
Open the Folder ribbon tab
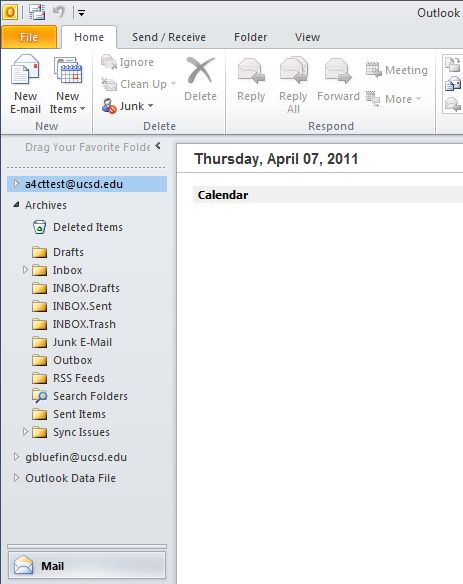point(250,37)
